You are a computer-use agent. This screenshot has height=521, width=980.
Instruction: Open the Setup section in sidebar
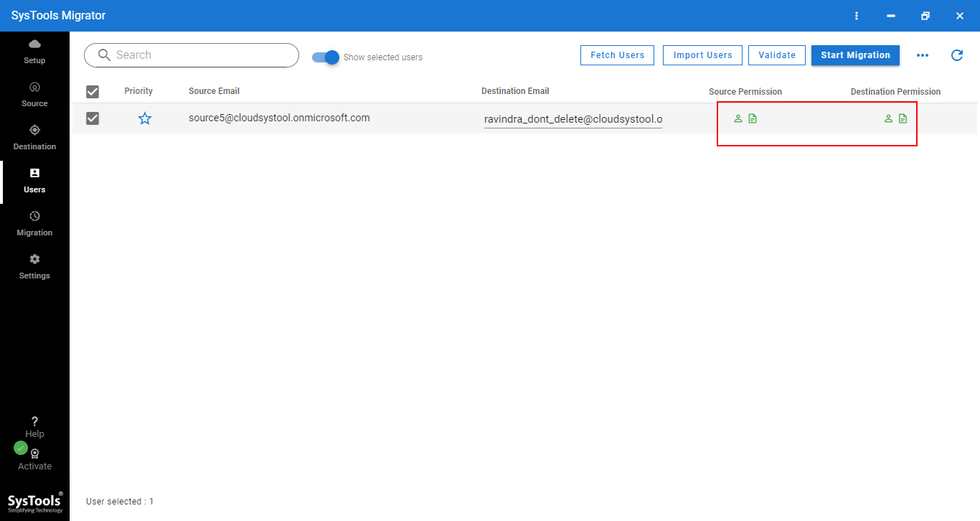(x=34, y=52)
